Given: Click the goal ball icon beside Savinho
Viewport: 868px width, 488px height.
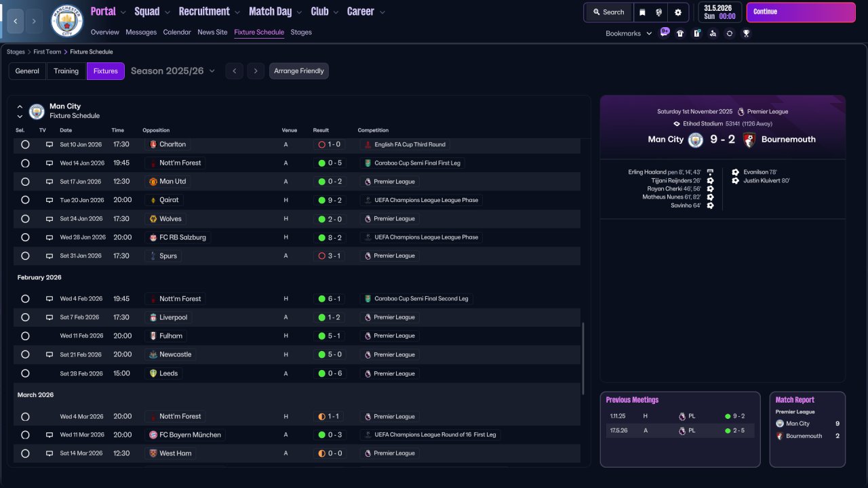Looking at the screenshot, I should point(710,205).
